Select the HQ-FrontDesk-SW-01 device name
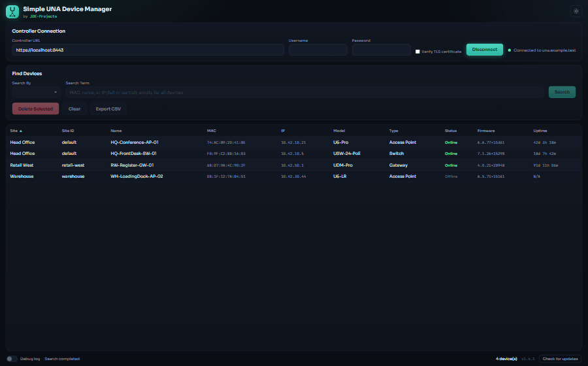The image size is (588, 366). click(x=133, y=154)
